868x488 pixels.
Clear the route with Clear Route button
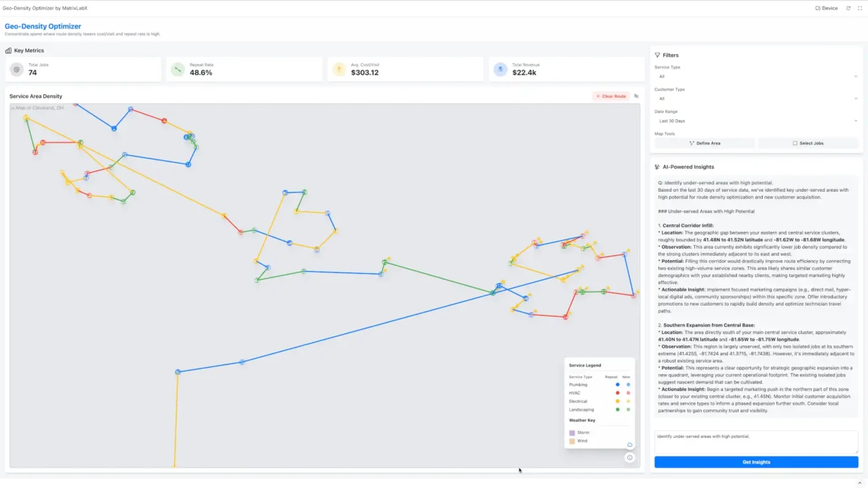pyautogui.click(x=611, y=96)
